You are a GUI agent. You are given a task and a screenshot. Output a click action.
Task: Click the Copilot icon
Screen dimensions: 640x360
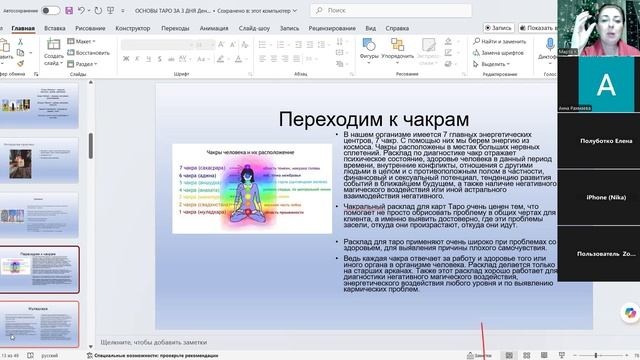point(631,312)
